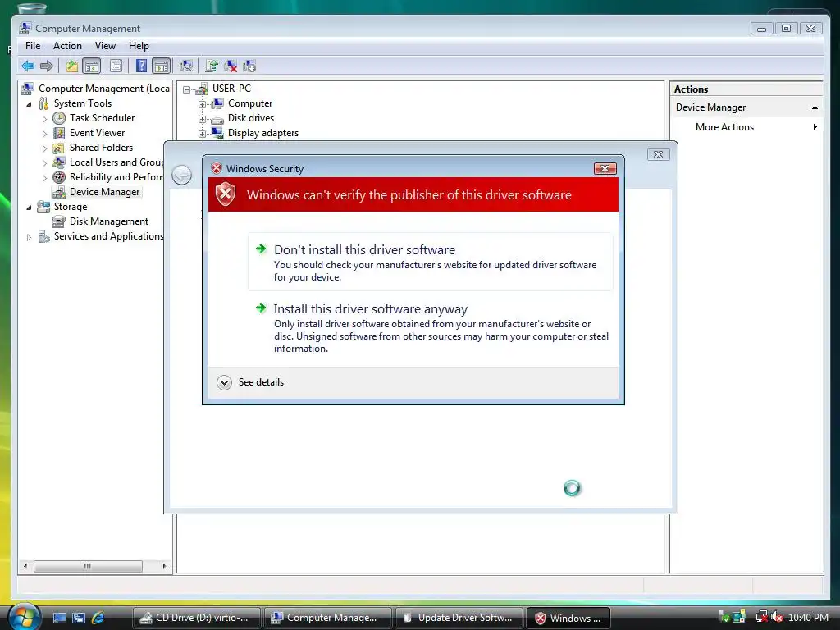
Task: Expand the Display adapters category
Action: tap(202, 134)
